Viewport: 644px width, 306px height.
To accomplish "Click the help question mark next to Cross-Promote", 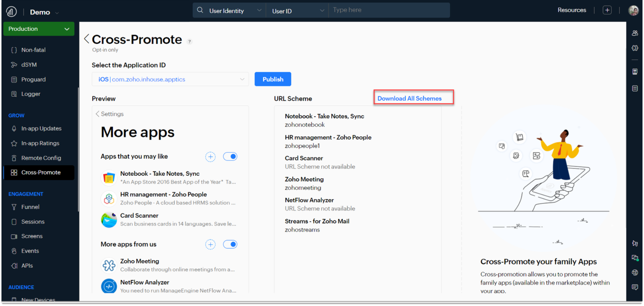I will [x=190, y=41].
